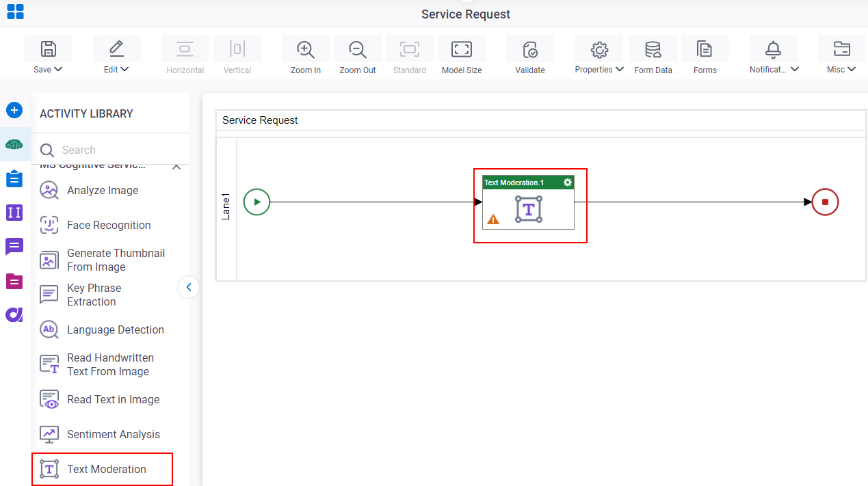
Task: Click the Notifications bell icon
Action: (773, 49)
